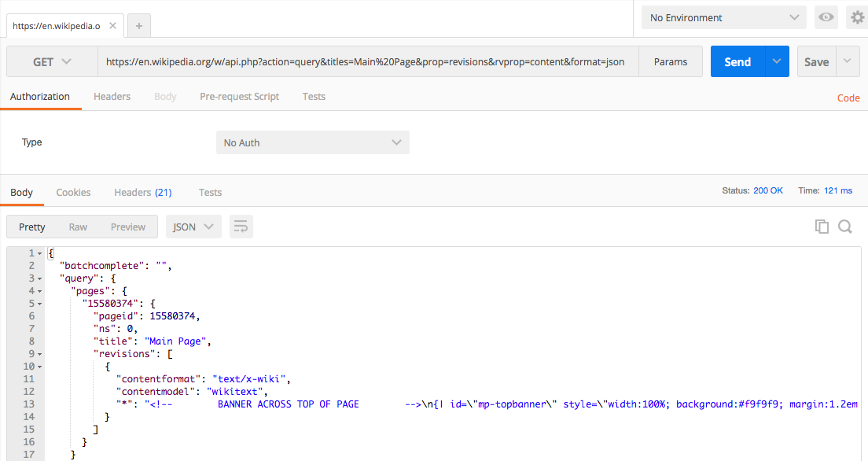The height and width of the screenshot is (461, 868).
Task: Switch response view to Pretty
Action: [x=32, y=227]
